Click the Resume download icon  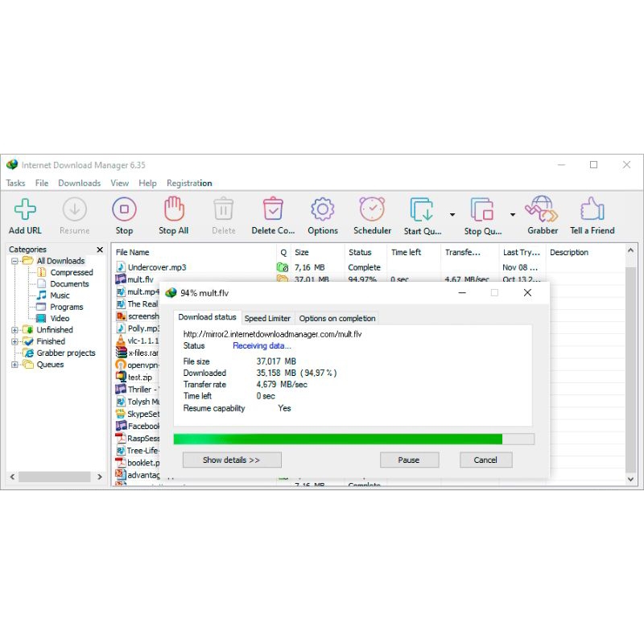tap(74, 211)
